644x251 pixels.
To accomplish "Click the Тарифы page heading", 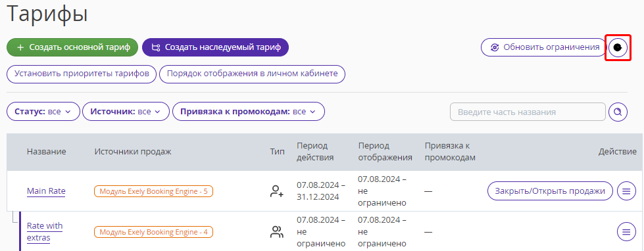I will pyautogui.click(x=47, y=14).
